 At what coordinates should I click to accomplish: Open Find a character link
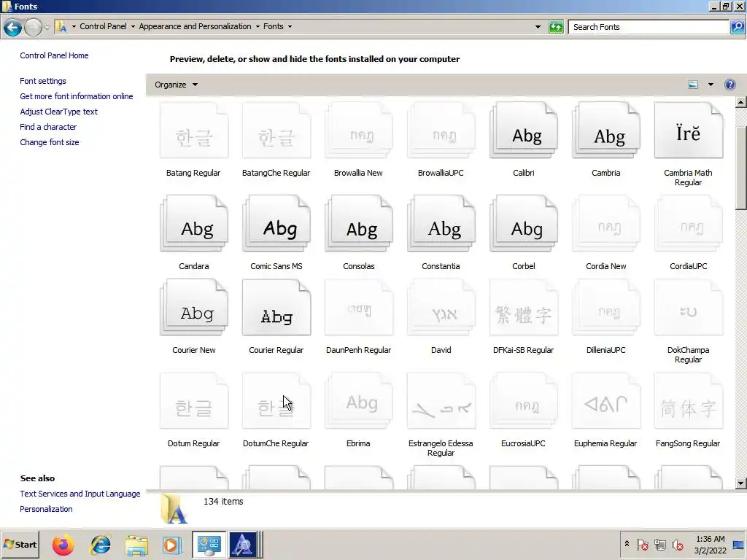[48, 127]
